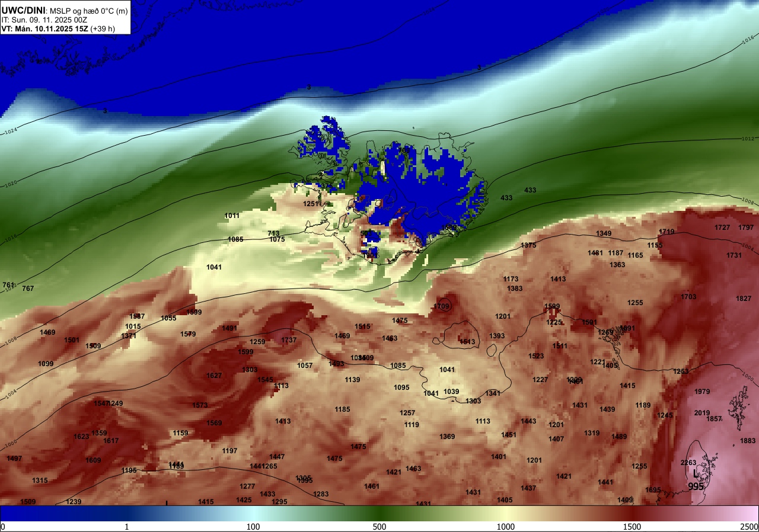759x532 pixels.
Task: Click the 1139 height value
Action: click(x=352, y=380)
